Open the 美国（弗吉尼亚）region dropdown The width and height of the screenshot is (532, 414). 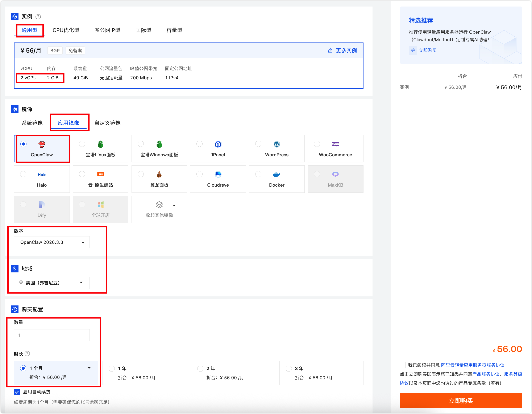tap(52, 283)
